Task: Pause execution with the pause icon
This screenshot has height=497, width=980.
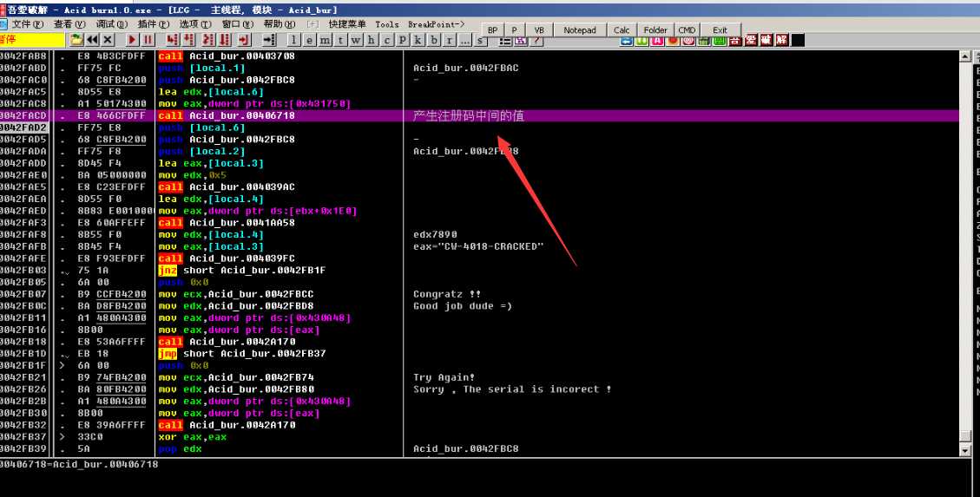Action: point(148,40)
